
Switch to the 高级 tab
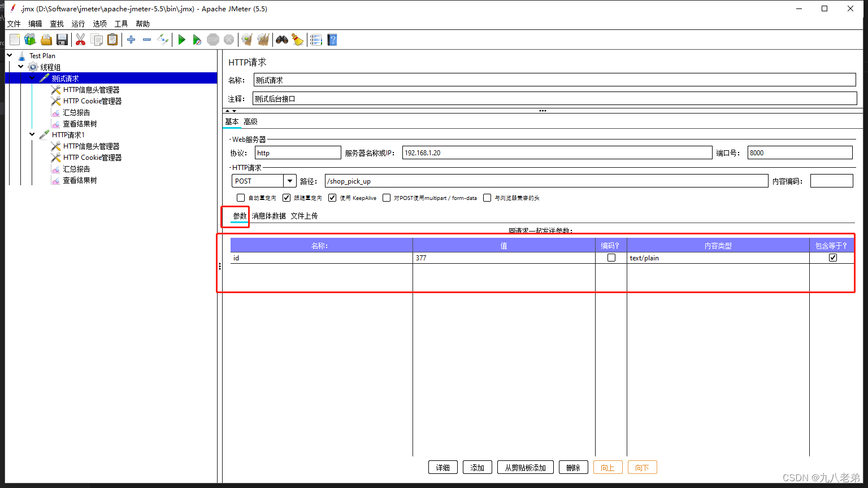(250, 121)
